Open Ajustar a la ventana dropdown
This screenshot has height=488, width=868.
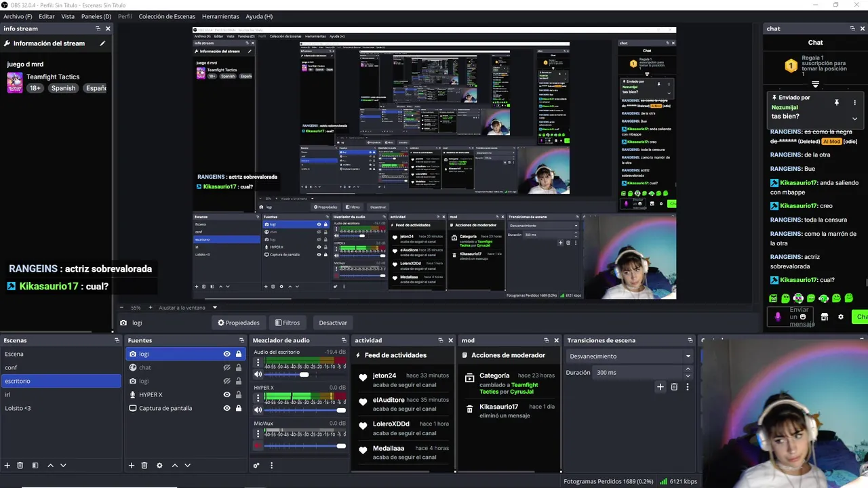click(x=216, y=308)
